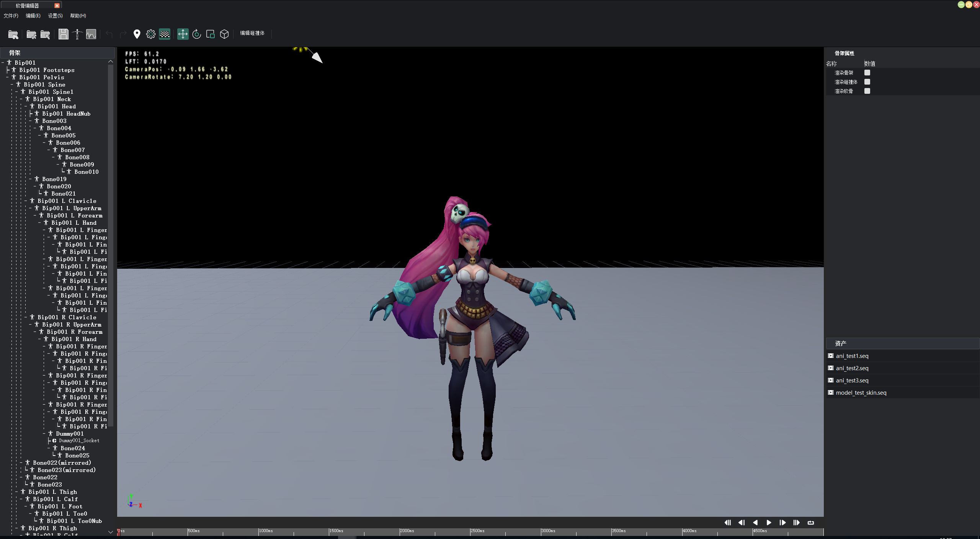This screenshot has width=980, height=539.
Task: Click the timeline at the 3500ms mark
Action: click(x=611, y=532)
